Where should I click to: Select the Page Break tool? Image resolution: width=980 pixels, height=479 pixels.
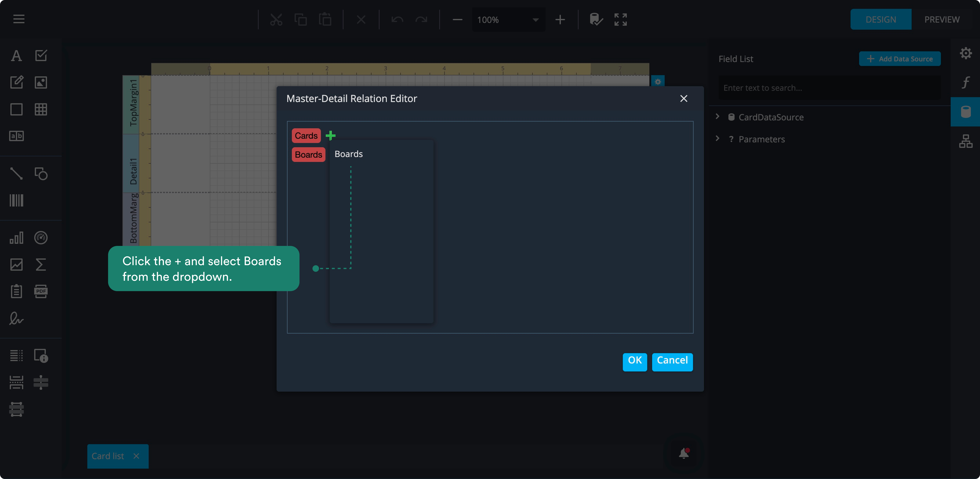(x=16, y=382)
